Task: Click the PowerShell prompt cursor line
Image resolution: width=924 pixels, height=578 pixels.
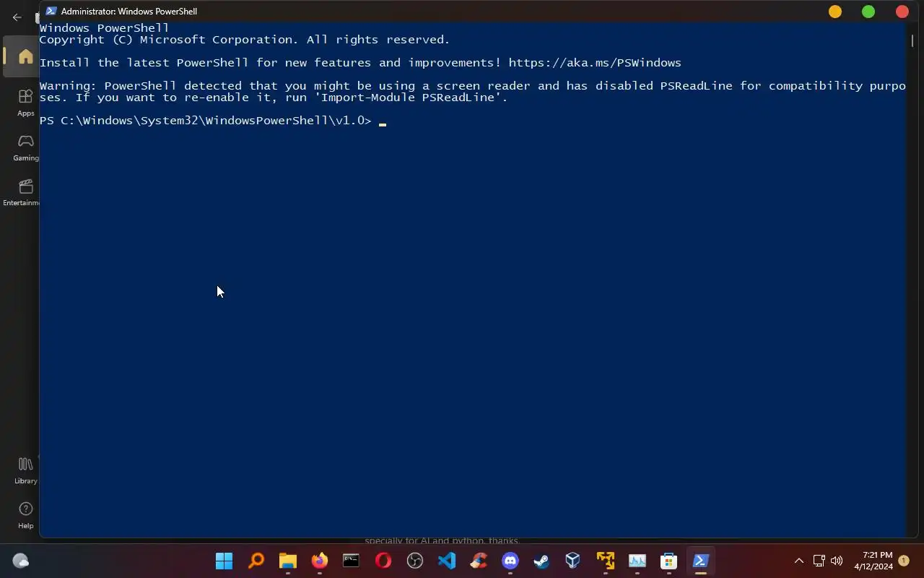Action: [213, 121]
